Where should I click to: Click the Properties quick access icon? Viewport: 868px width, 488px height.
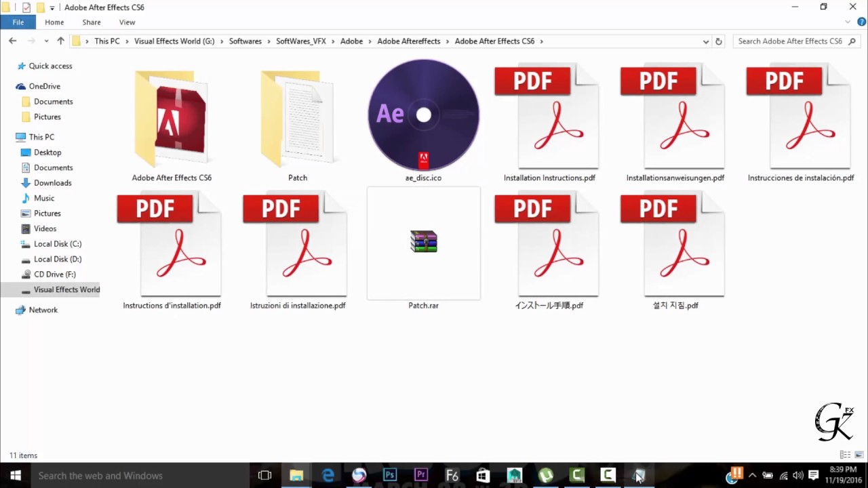point(26,7)
